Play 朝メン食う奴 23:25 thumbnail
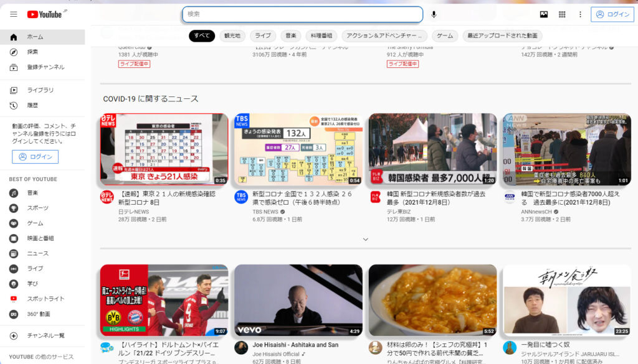 pos(567,300)
